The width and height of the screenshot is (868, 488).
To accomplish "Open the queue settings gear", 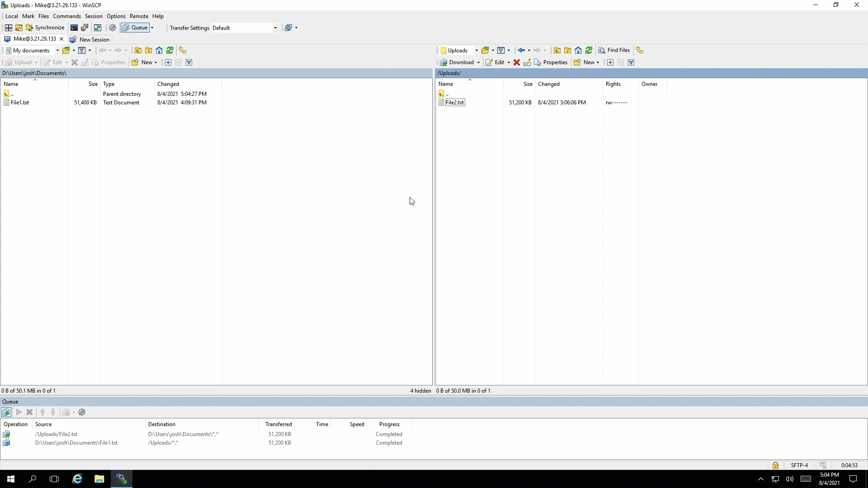I will [82, 412].
